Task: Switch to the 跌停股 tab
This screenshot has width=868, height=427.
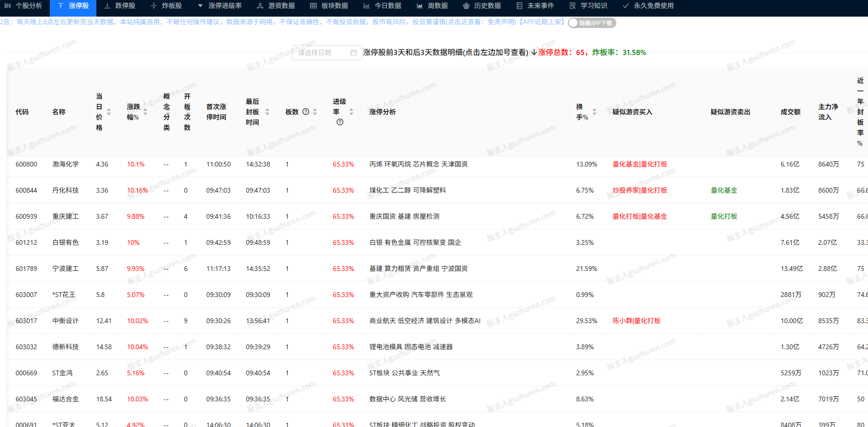Action: 120,6
